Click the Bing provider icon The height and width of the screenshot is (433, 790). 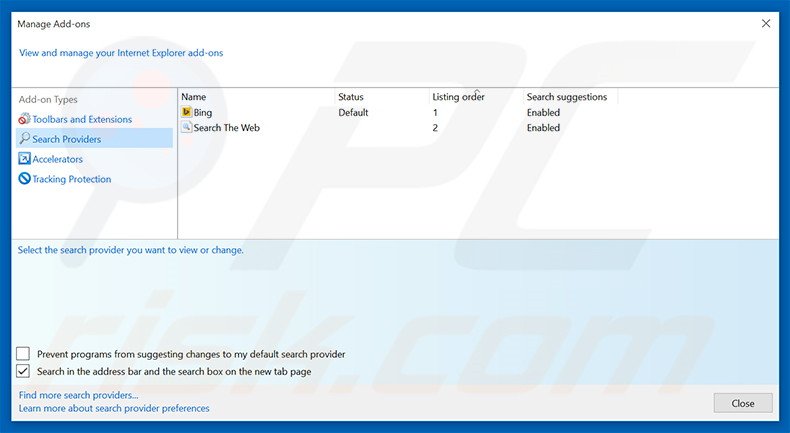pyautogui.click(x=187, y=112)
